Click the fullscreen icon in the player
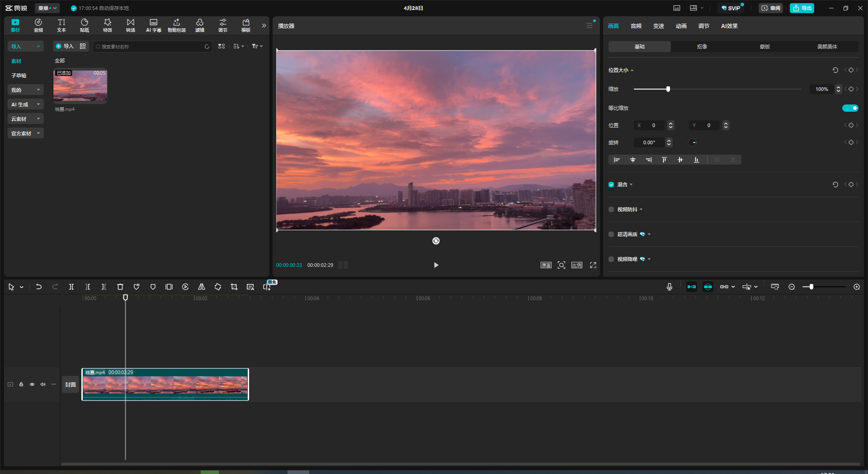 point(593,265)
